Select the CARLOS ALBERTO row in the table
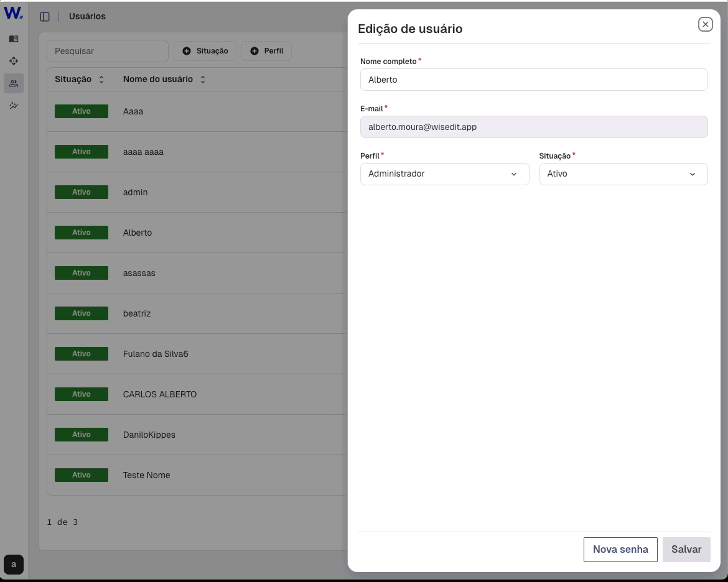 [x=160, y=394]
